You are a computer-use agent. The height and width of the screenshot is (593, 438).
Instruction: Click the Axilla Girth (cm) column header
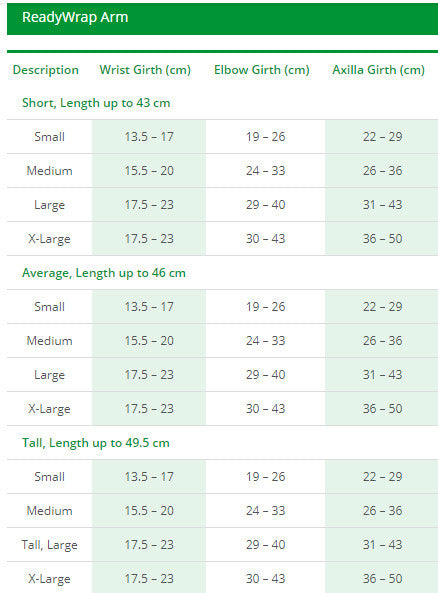tap(379, 70)
